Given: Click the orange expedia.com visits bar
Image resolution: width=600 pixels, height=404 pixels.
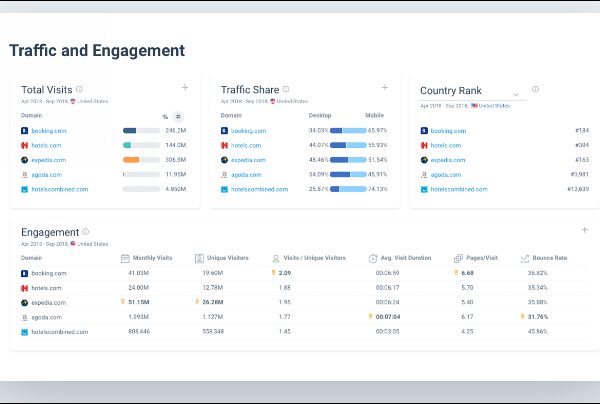Looking at the screenshot, I should point(131,160).
